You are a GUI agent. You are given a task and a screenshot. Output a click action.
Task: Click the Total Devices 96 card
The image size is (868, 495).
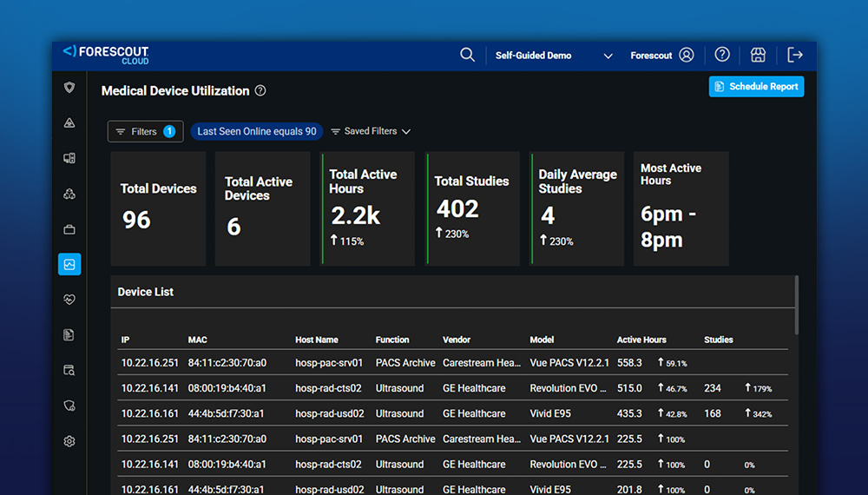pyautogui.click(x=158, y=208)
